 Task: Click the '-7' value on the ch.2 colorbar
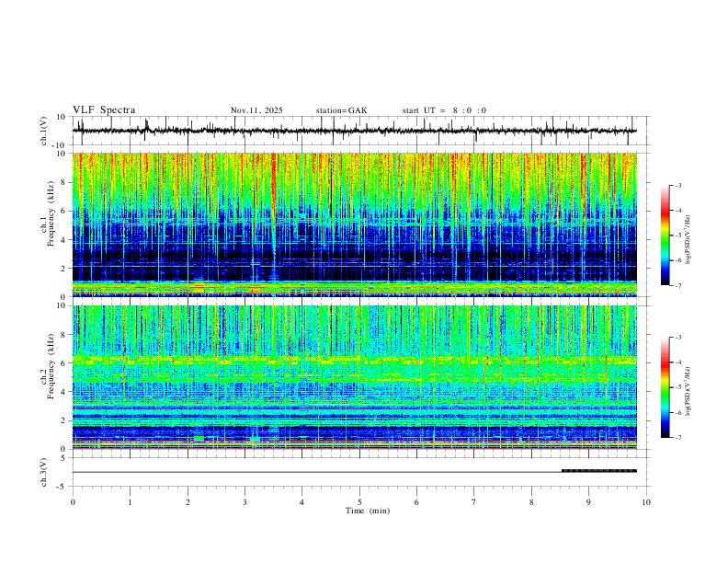(x=677, y=438)
